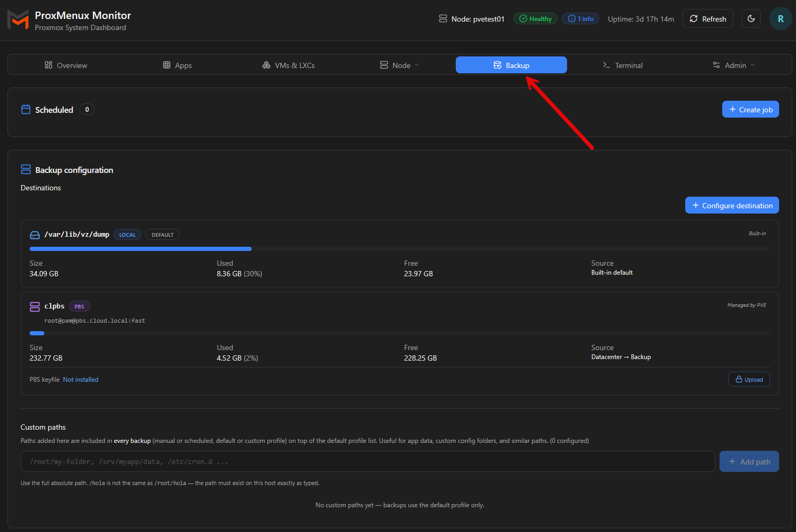The height and width of the screenshot is (532, 796).
Task: Click the 228.25 GB free value
Action: click(x=420, y=358)
